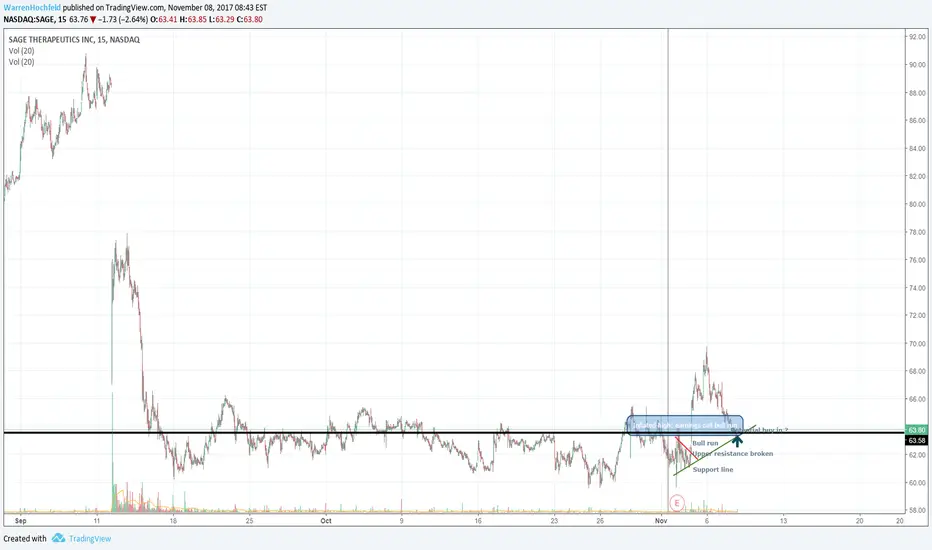Image resolution: width=932 pixels, height=550 pixels.
Task: Click the 88.00 price axis label
Action: [917, 93]
